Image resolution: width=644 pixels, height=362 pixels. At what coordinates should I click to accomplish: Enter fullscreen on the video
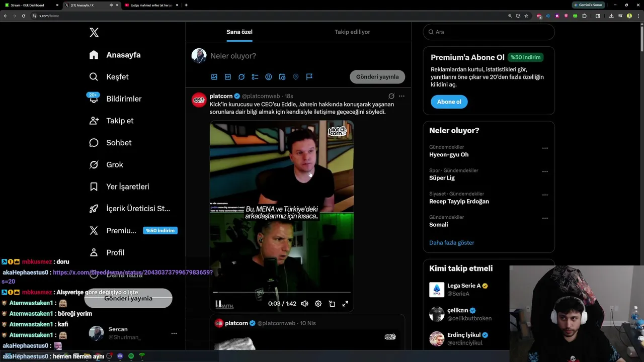pyautogui.click(x=346, y=304)
